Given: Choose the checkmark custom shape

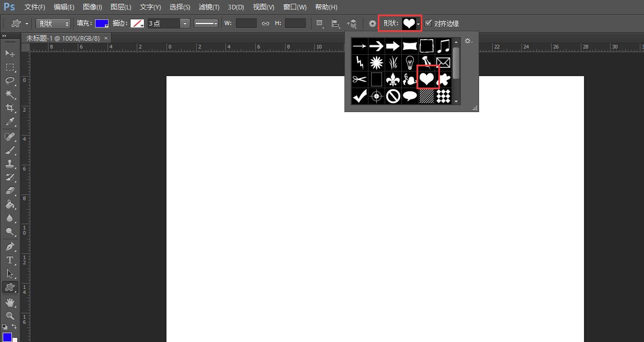Looking at the screenshot, I should tap(360, 96).
